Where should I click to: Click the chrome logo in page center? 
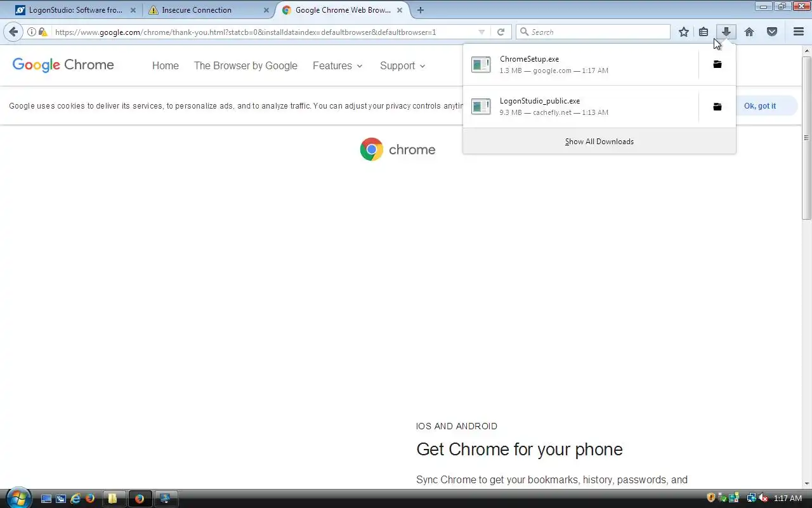[398, 149]
